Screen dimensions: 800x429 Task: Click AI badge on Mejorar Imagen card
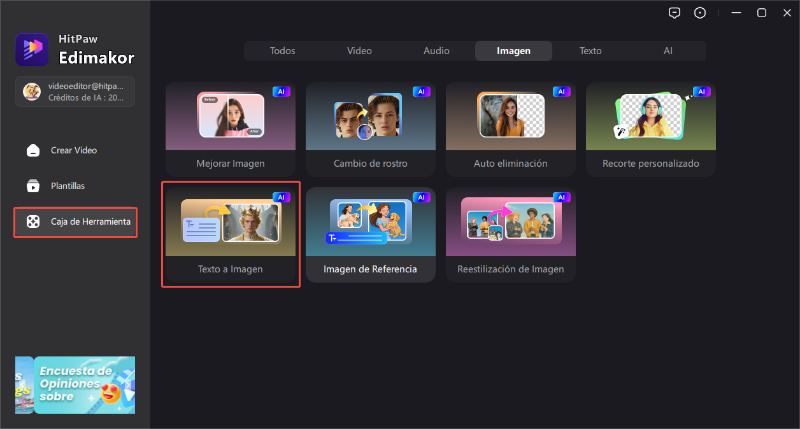(281, 92)
